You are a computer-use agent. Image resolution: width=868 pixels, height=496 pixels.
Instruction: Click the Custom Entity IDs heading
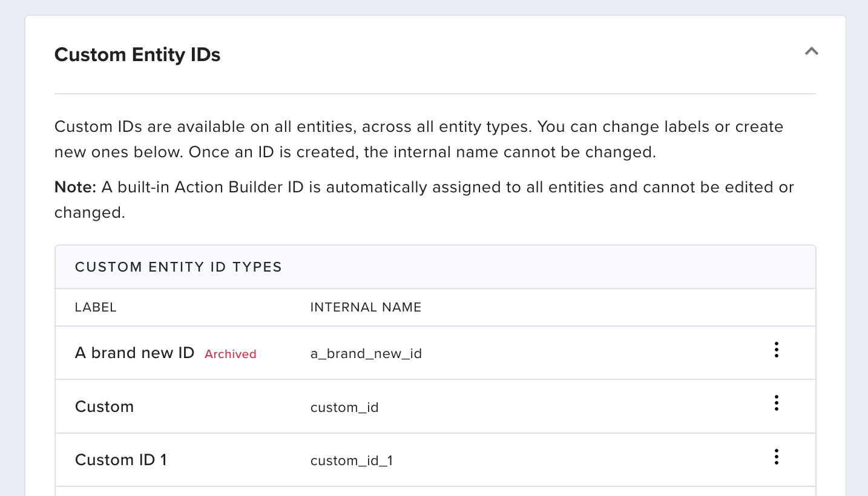coord(137,55)
